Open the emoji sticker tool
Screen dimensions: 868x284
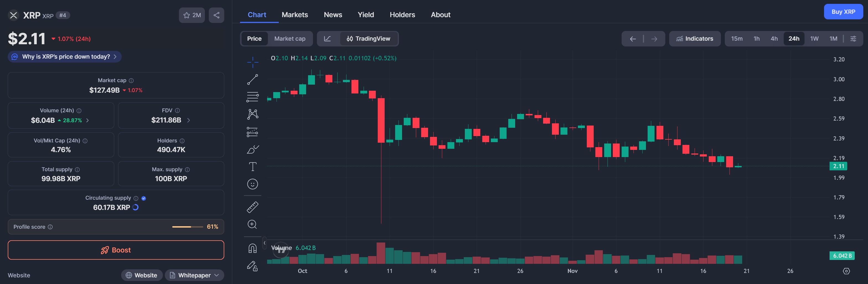252,184
